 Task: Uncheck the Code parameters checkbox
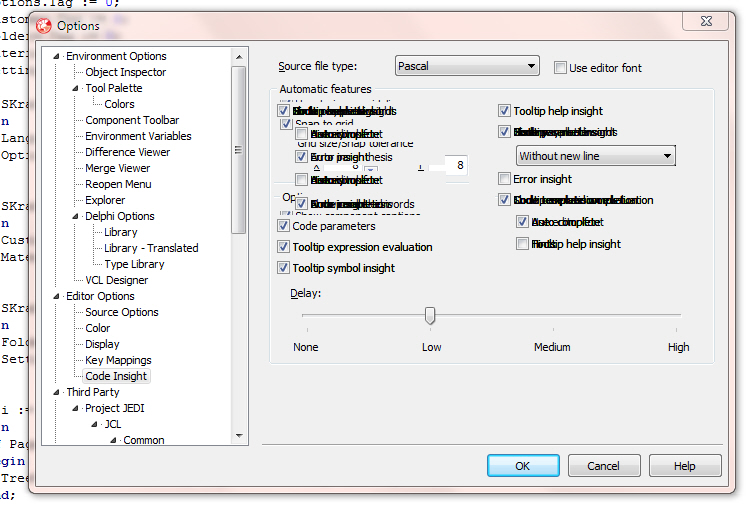click(x=284, y=227)
